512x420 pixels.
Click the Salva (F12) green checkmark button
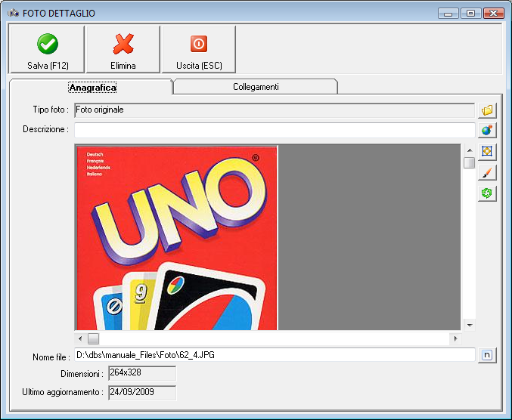pyautogui.click(x=48, y=50)
